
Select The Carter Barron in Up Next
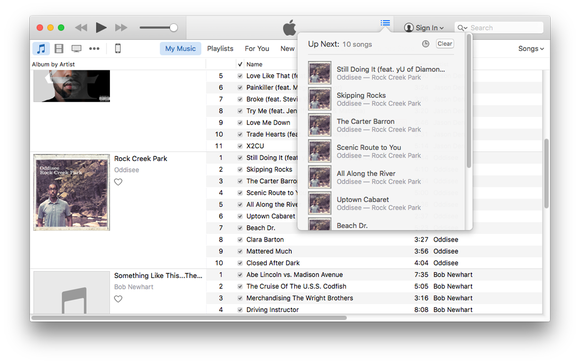381,125
